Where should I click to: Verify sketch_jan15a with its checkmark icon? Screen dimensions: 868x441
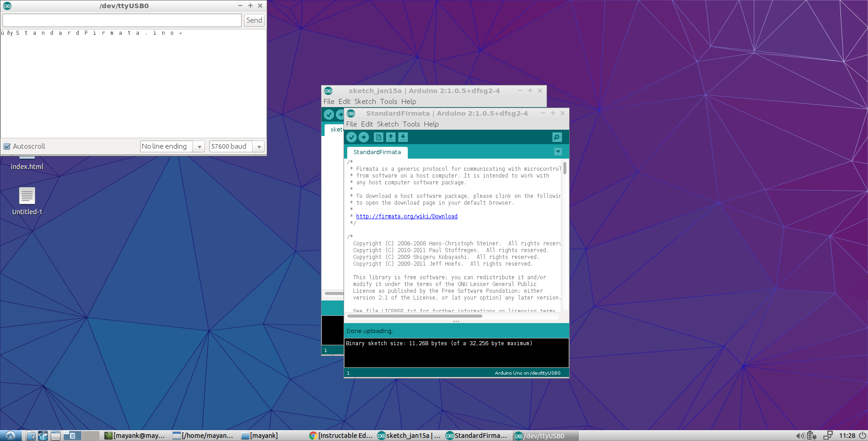click(x=329, y=114)
